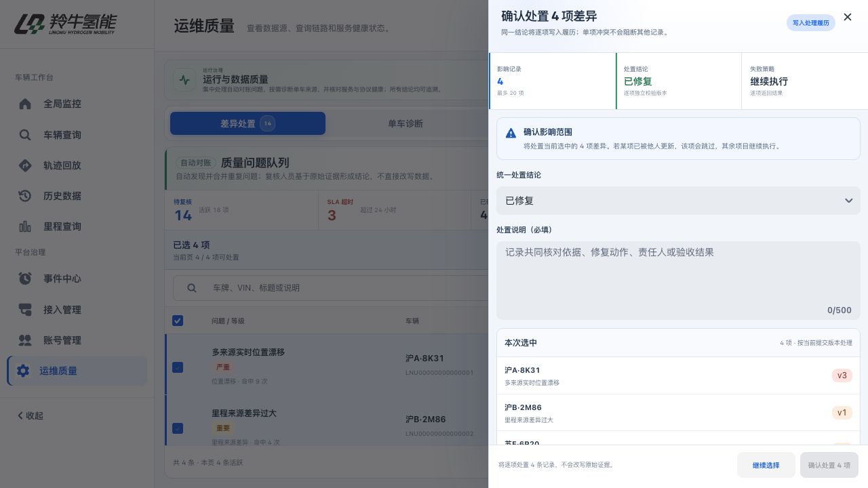The image size is (868, 488).
Task: Click the LNU00000000000001 VIN text
Action: pos(439,373)
